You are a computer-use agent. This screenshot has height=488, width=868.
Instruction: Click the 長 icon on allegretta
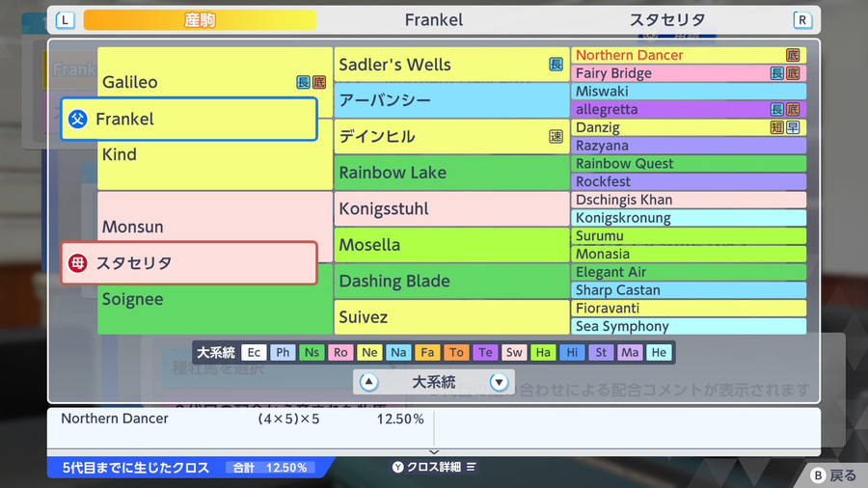point(777,109)
